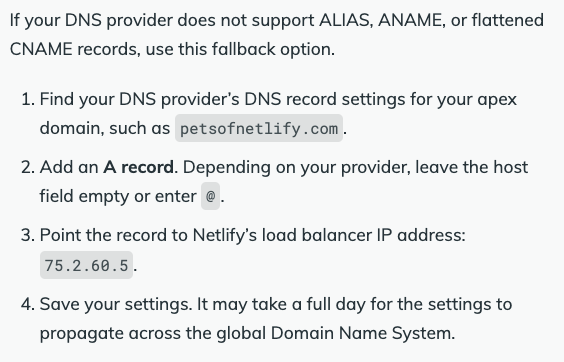Click list number 4 marker

point(28,304)
